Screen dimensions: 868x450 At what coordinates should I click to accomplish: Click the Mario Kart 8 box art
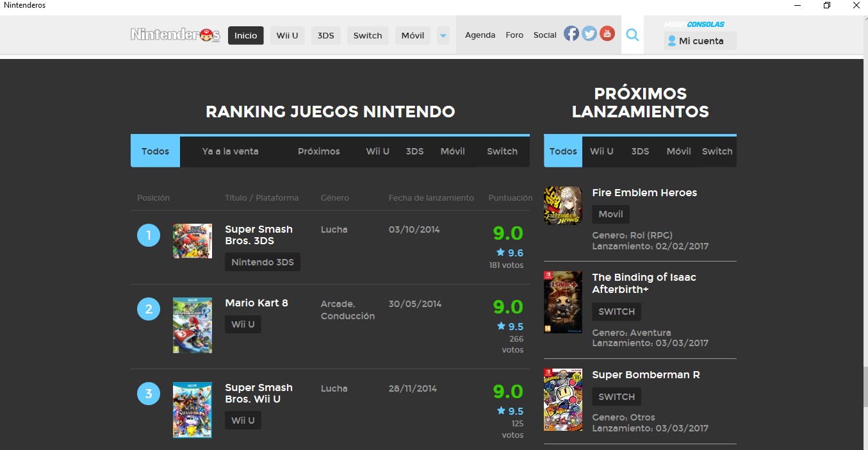[x=192, y=325]
